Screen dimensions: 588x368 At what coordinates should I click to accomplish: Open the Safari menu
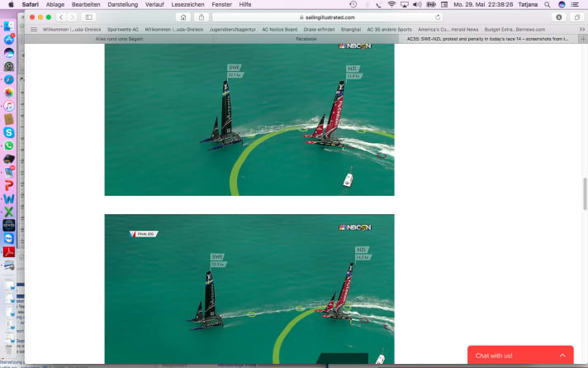(x=30, y=4)
